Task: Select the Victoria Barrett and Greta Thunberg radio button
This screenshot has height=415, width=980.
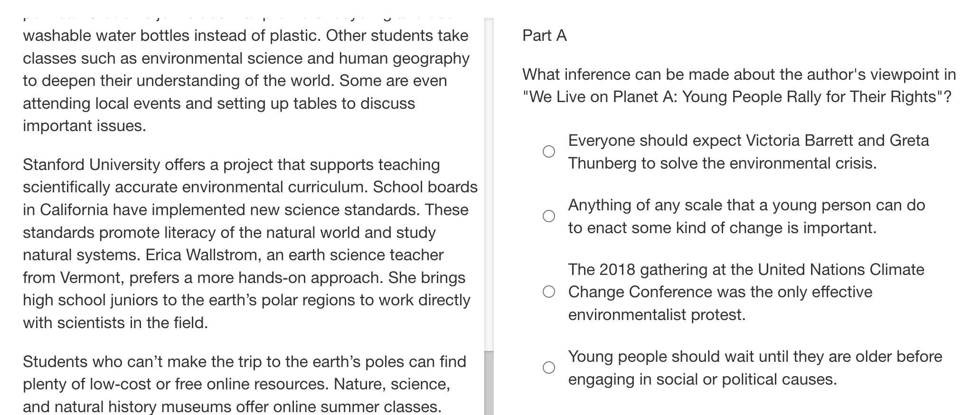Action: 548,151
